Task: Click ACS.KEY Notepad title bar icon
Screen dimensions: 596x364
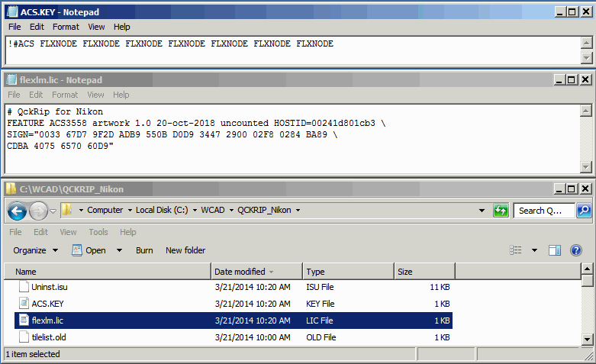Action: [x=12, y=11]
